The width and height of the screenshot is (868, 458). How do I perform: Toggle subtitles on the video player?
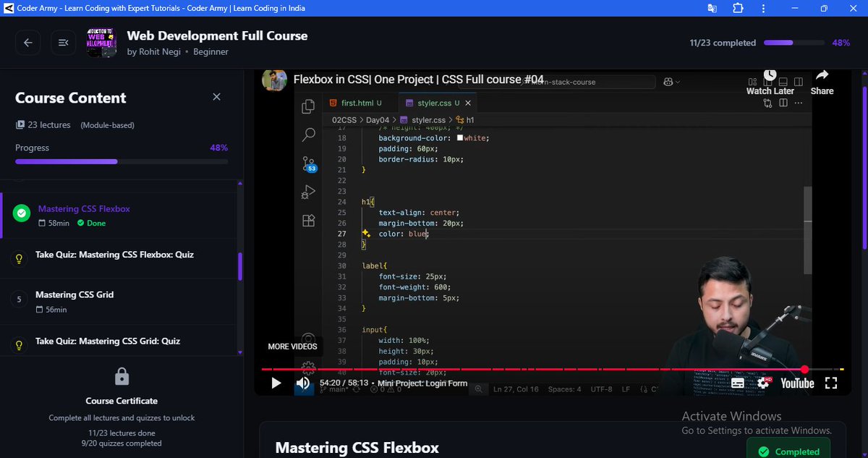point(738,383)
